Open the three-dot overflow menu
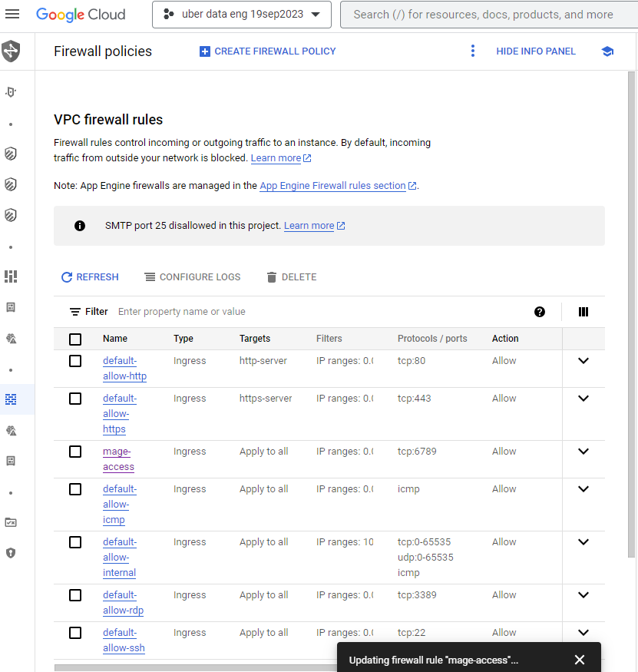This screenshot has width=638, height=672. [x=473, y=51]
